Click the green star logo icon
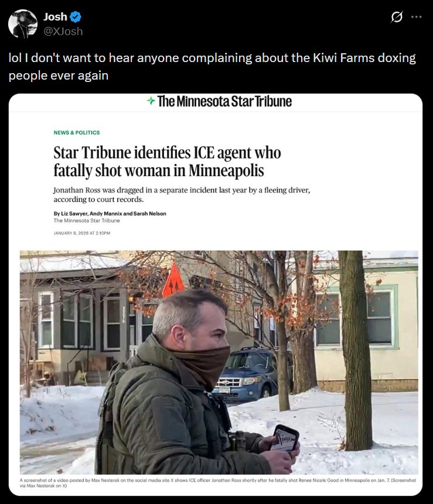Viewport: 433px width, 504px height. [151, 101]
